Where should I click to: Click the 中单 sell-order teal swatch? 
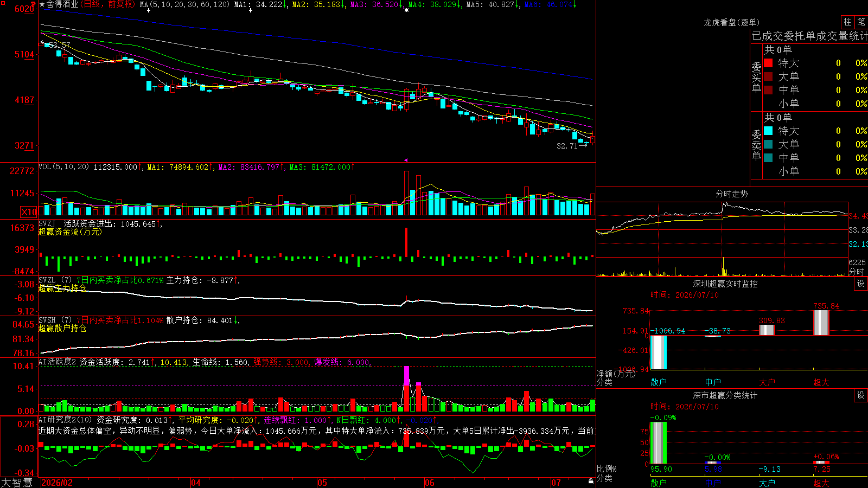pos(768,158)
